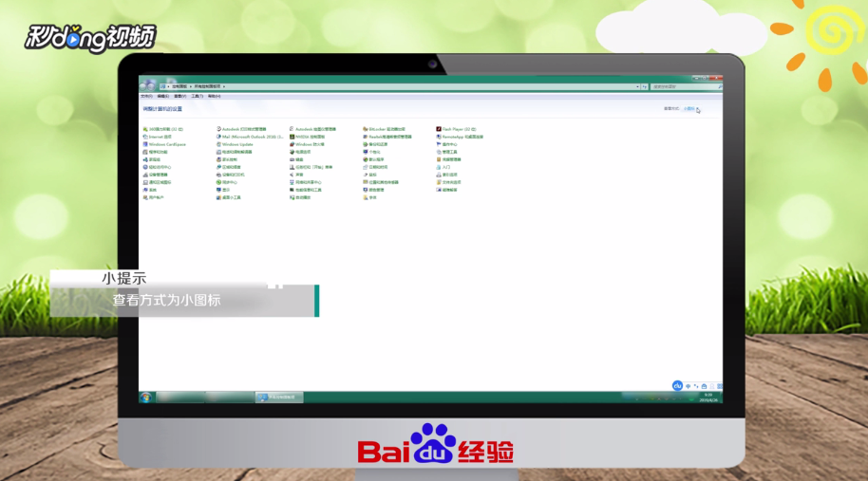868x481 pixels.
Task: Open 360强力卸载 uninstaller item
Action: tap(163, 129)
